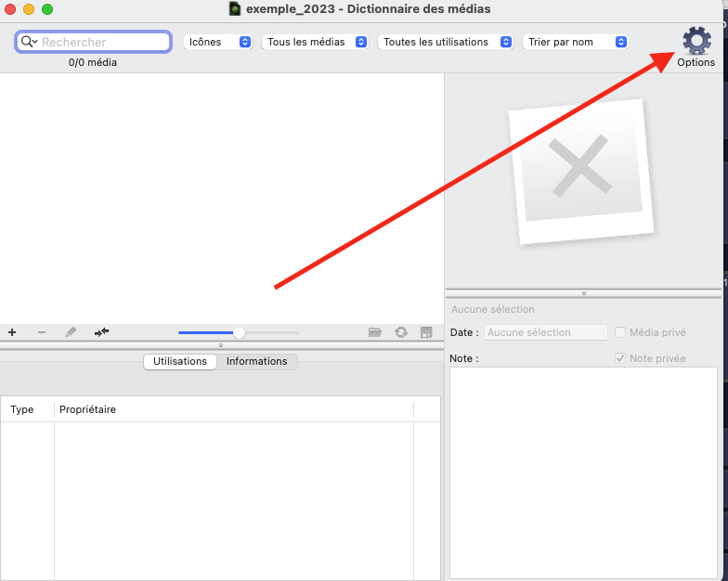Open the Tous les médias filter dropdown

coord(315,42)
